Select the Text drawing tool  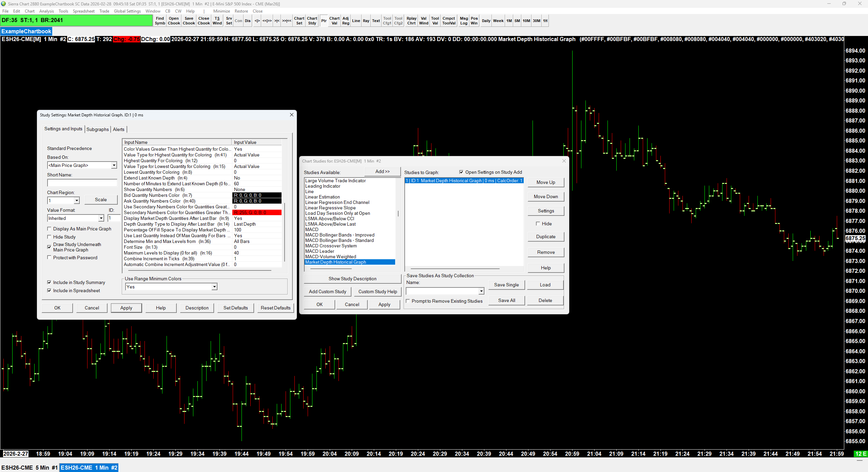tap(376, 21)
